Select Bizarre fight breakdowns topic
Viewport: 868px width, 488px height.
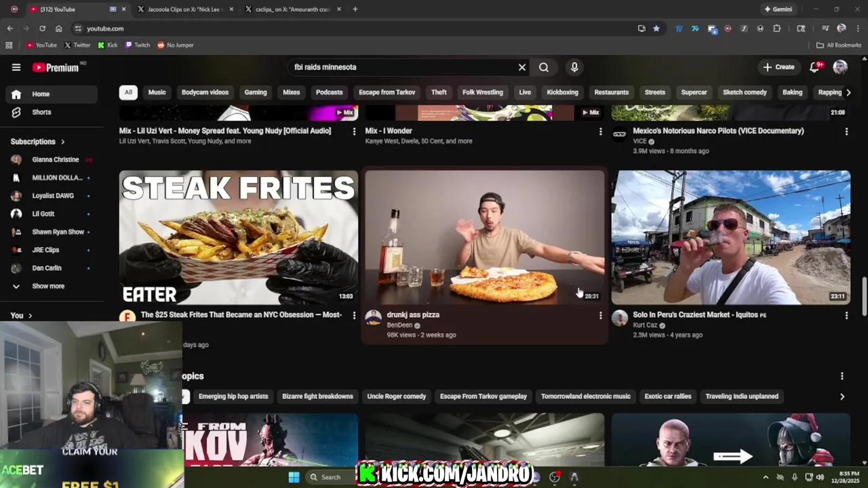[x=317, y=396]
